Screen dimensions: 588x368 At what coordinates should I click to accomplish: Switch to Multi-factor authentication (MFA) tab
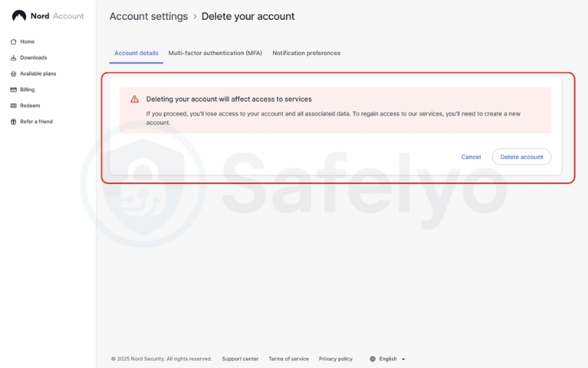(x=215, y=53)
